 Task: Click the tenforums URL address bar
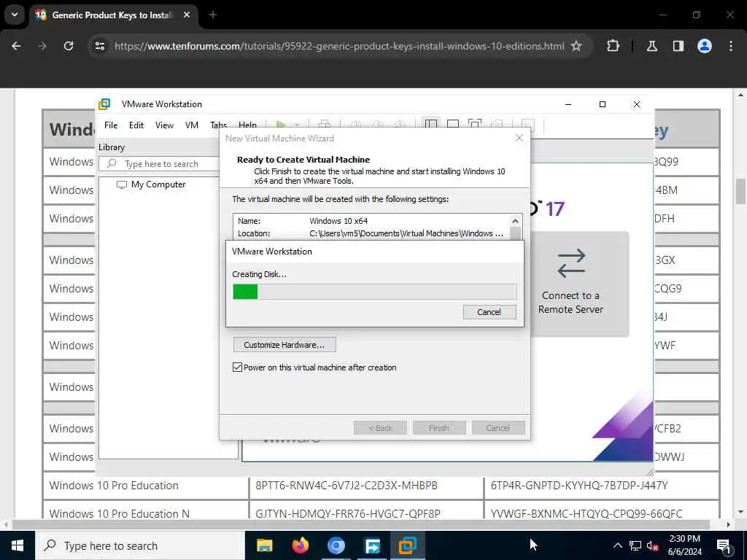point(338,46)
